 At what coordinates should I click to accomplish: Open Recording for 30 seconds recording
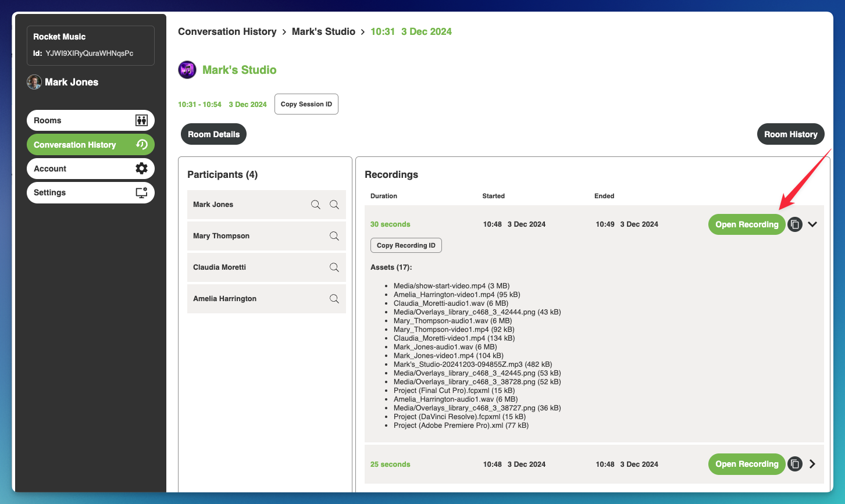tap(747, 224)
